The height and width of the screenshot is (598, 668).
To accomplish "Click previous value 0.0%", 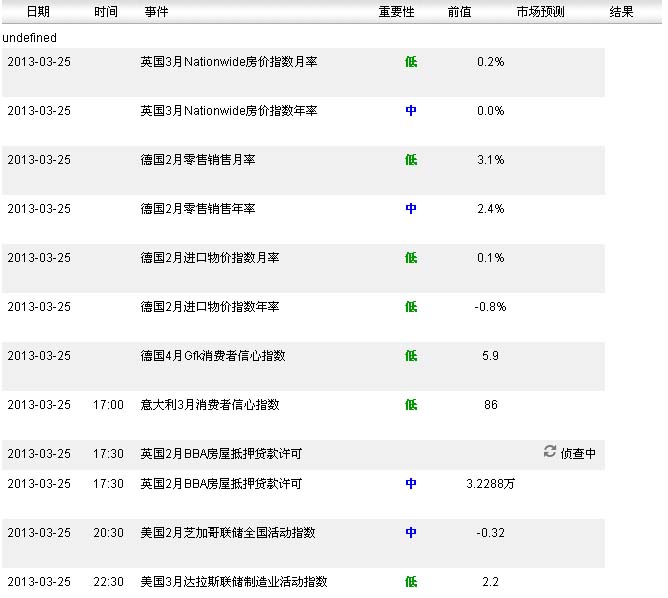I will [x=490, y=111].
